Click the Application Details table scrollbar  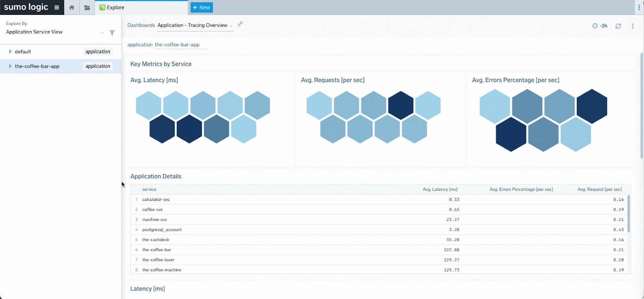(x=628, y=213)
